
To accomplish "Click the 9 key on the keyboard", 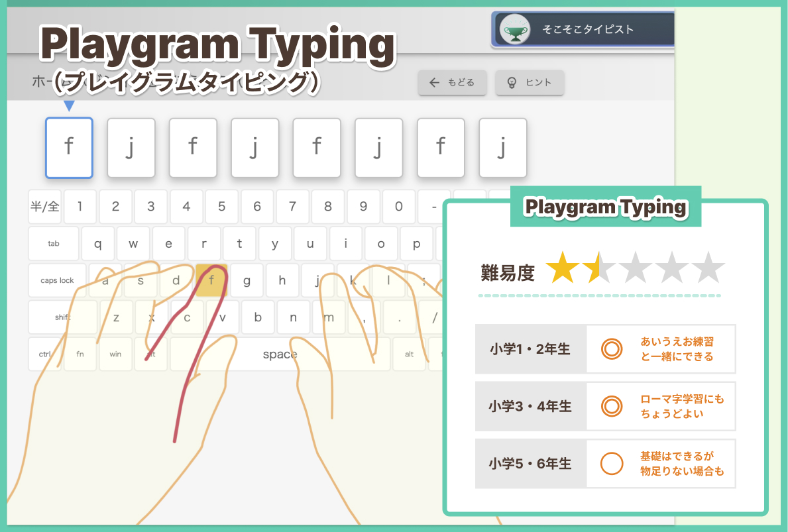I will 363,207.
